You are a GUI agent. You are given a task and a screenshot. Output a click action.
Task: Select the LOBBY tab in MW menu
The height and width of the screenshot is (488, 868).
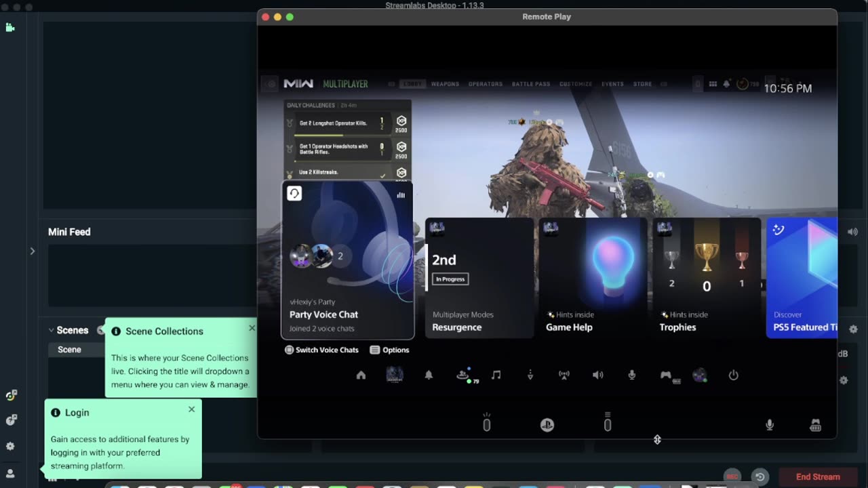[412, 84]
